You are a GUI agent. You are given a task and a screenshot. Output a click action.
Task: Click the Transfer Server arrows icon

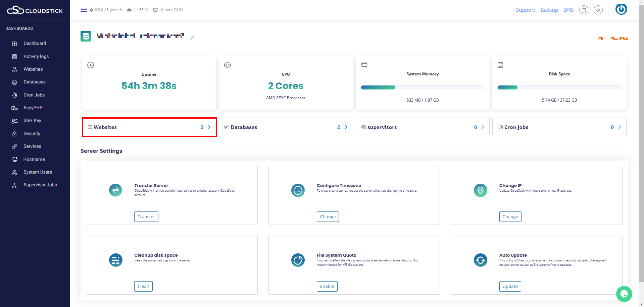click(115, 190)
